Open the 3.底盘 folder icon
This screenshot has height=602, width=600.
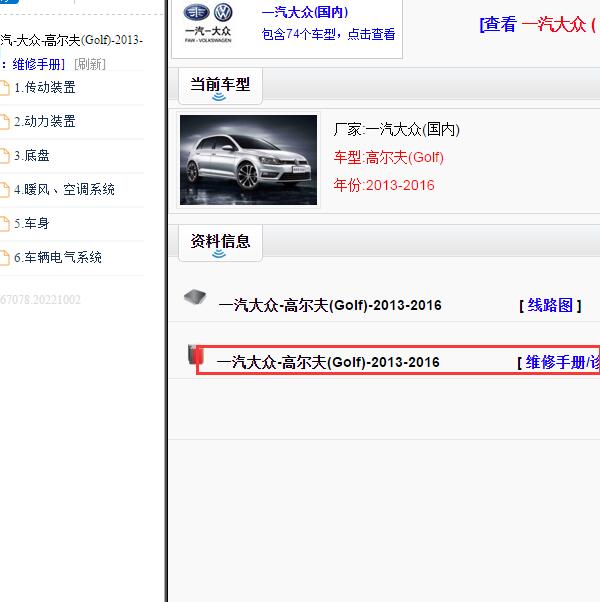point(5,156)
